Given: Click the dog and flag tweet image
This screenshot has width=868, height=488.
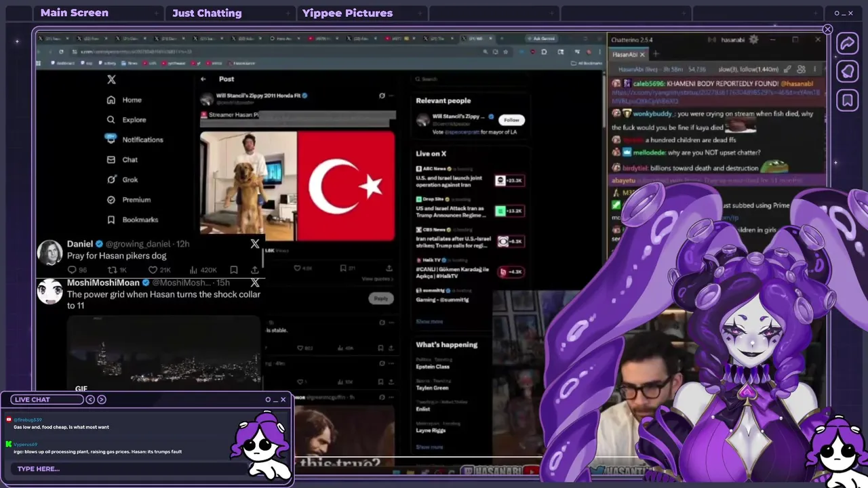Looking at the screenshot, I should pos(297,186).
